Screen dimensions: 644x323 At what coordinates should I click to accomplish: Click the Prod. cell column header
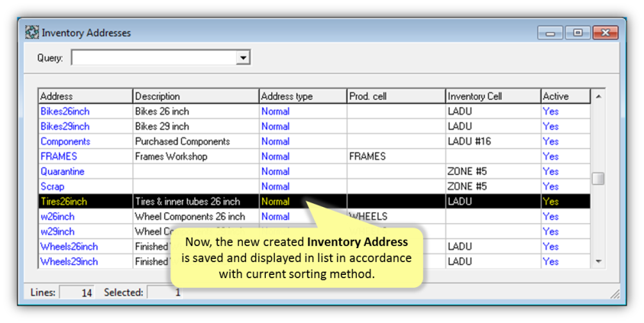396,96
